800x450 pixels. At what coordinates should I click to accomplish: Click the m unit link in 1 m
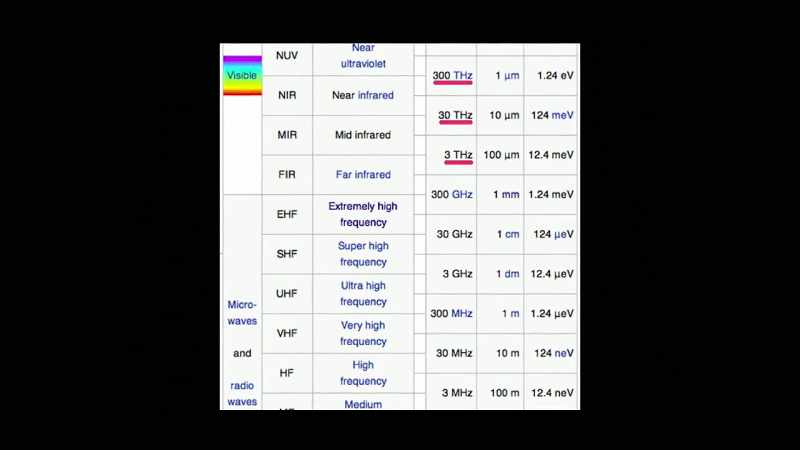tap(515, 313)
